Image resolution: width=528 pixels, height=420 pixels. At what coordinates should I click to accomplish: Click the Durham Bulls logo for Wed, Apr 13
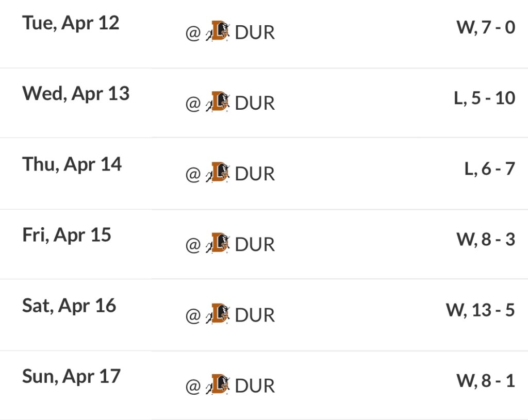[x=218, y=103]
